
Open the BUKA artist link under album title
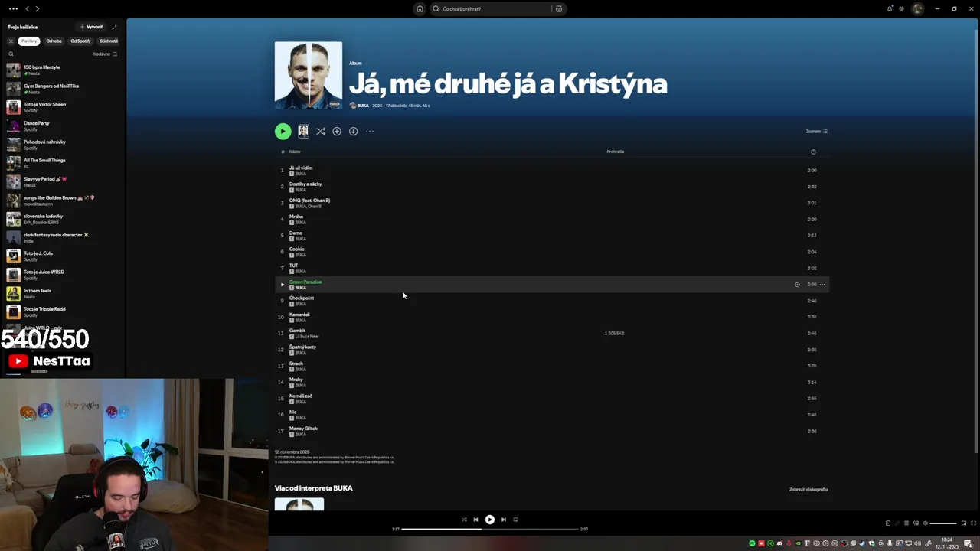coord(363,106)
